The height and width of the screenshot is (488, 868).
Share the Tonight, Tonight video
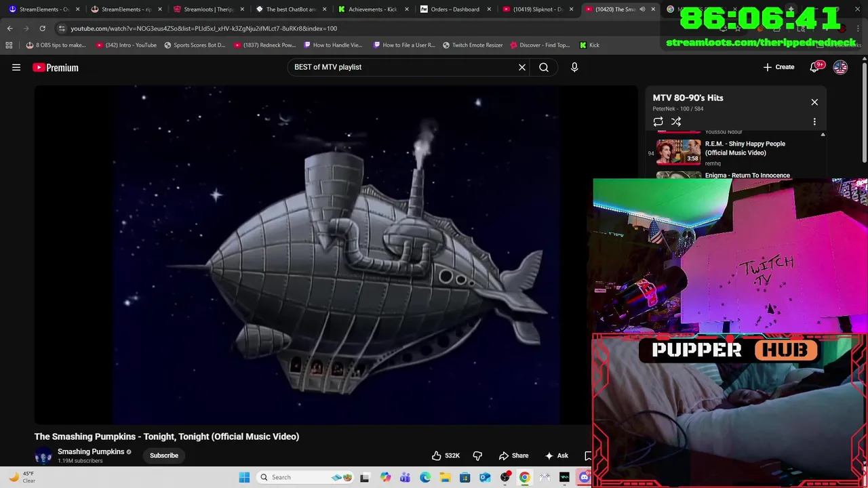pyautogui.click(x=513, y=455)
